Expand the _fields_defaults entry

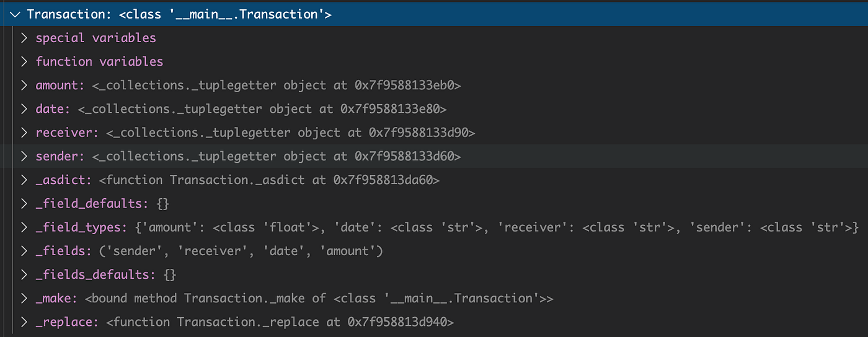pos(24,274)
